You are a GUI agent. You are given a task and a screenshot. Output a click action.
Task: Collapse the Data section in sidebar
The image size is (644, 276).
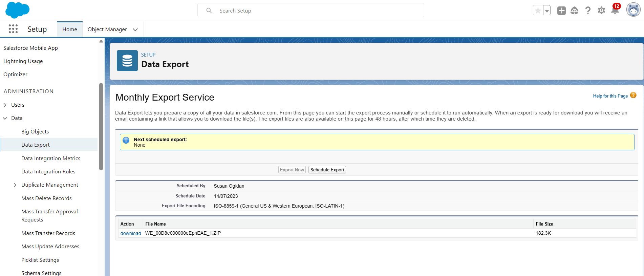click(x=5, y=118)
